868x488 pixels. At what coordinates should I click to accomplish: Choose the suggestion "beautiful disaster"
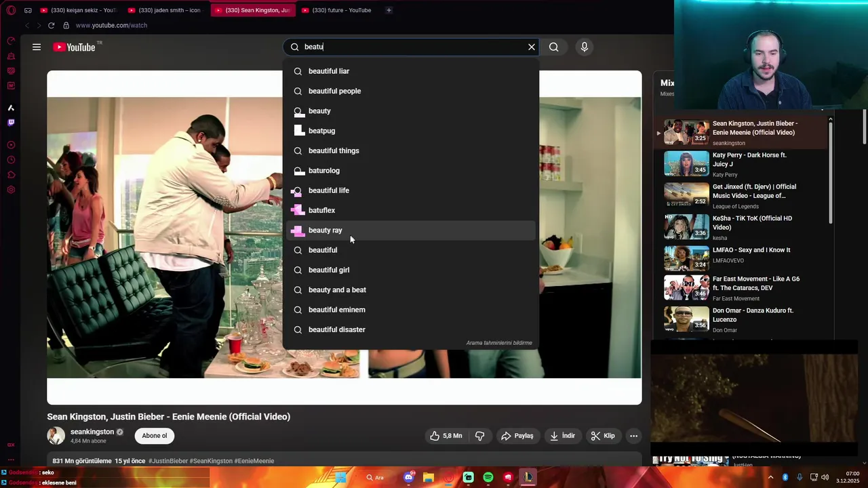point(410,329)
